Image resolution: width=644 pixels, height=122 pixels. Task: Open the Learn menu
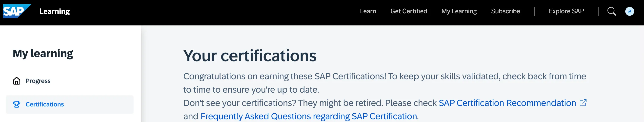(368, 11)
